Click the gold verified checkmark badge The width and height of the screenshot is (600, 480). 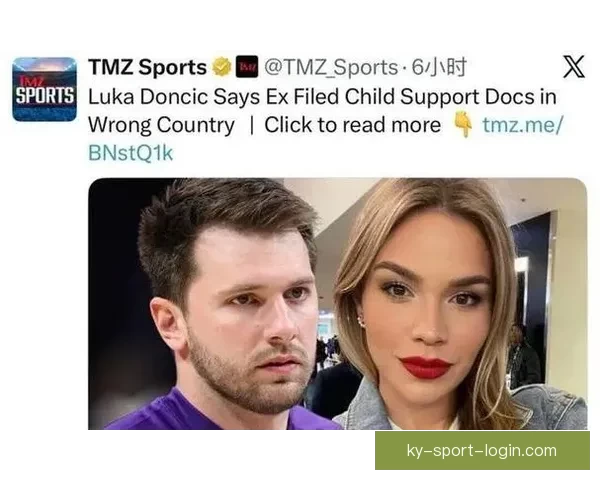tap(222, 67)
